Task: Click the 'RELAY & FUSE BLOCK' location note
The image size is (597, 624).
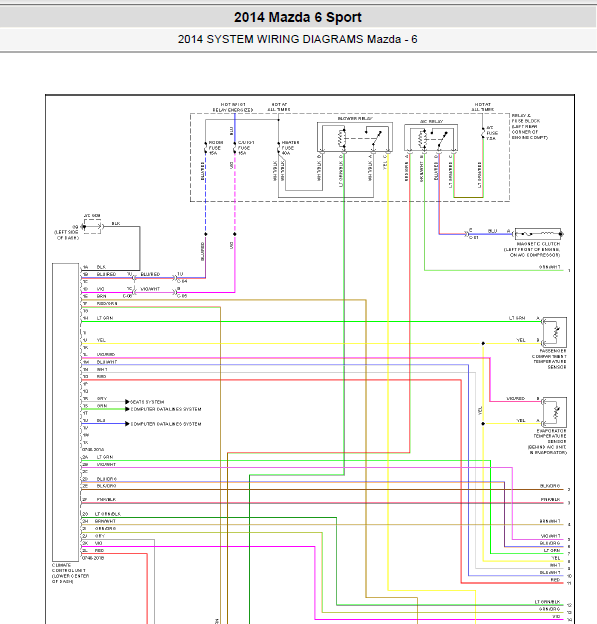Action: (529, 127)
